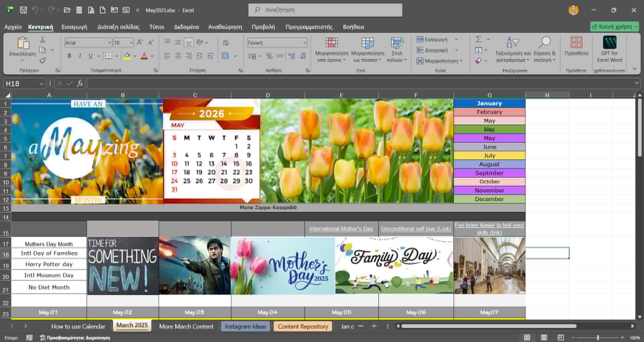Viewport: 644px width, 342px height.
Task: Open the Name Box dropdown next to H18
Action: (x=41, y=83)
